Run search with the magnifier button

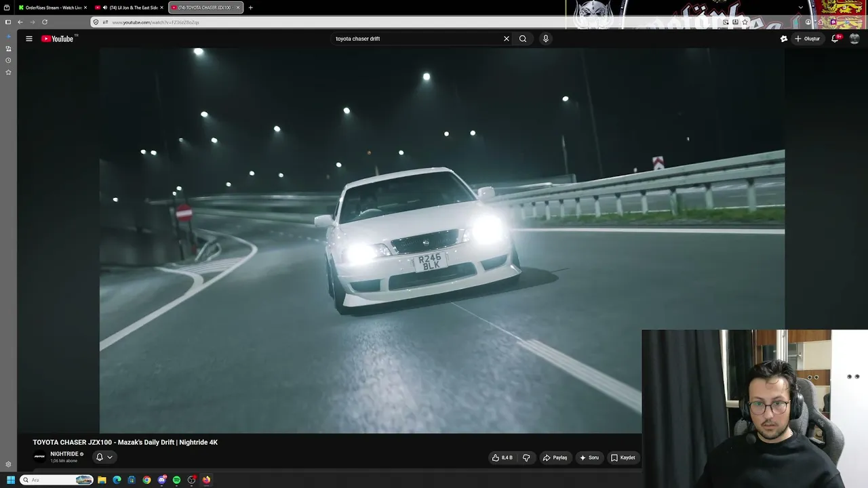(x=523, y=39)
